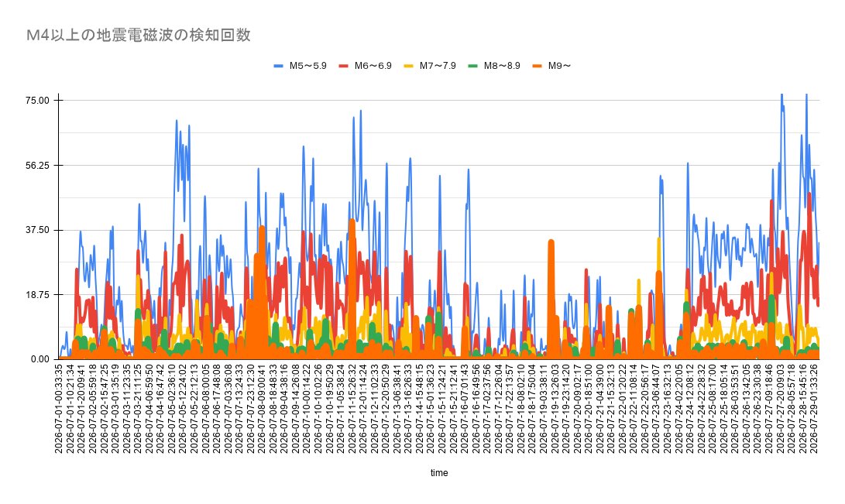Screen dimensions: 845x504
Task: Click x-axis label '2026-07-03-01:35:19'
Action: [x=115, y=409]
